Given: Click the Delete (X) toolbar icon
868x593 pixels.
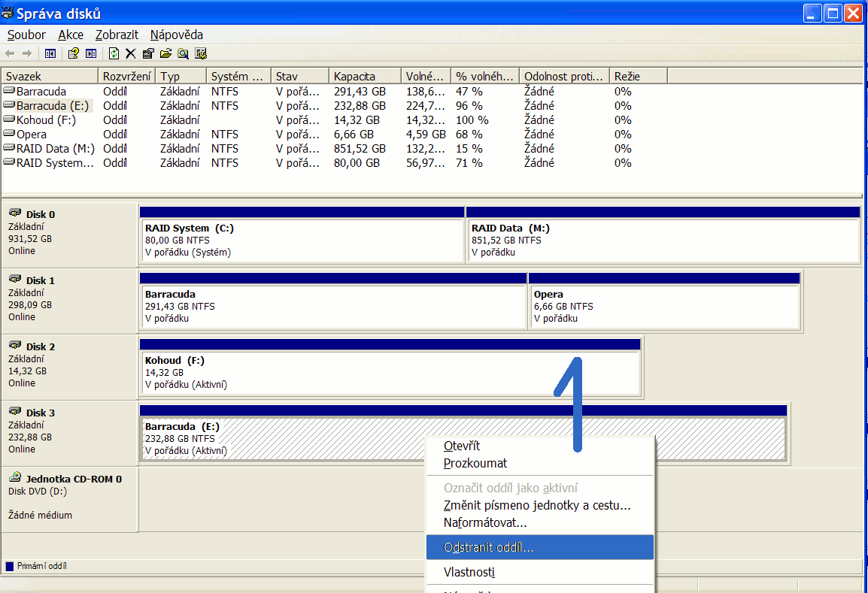Looking at the screenshot, I should click(130, 53).
